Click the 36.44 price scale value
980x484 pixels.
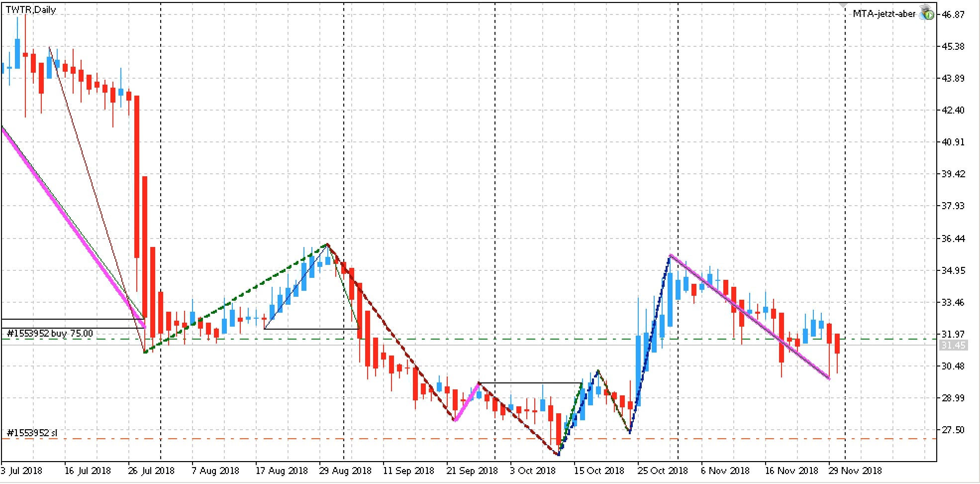[953, 239]
